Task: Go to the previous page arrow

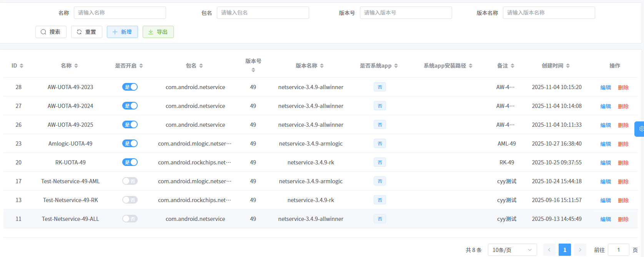Action: coord(549,250)
